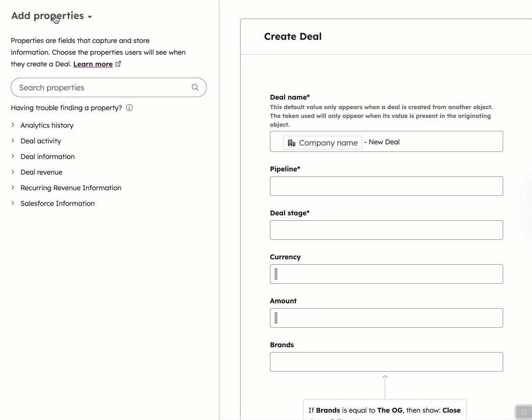Click the search magnifier icon in Search properties
Screen dimensions: 532x420
(x=195, y=87)
